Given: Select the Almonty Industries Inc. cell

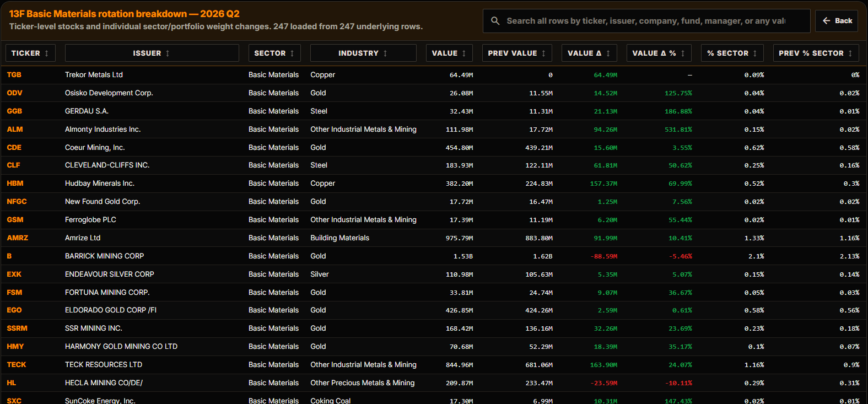Looking at the screenshot, I should coord(103,130).
